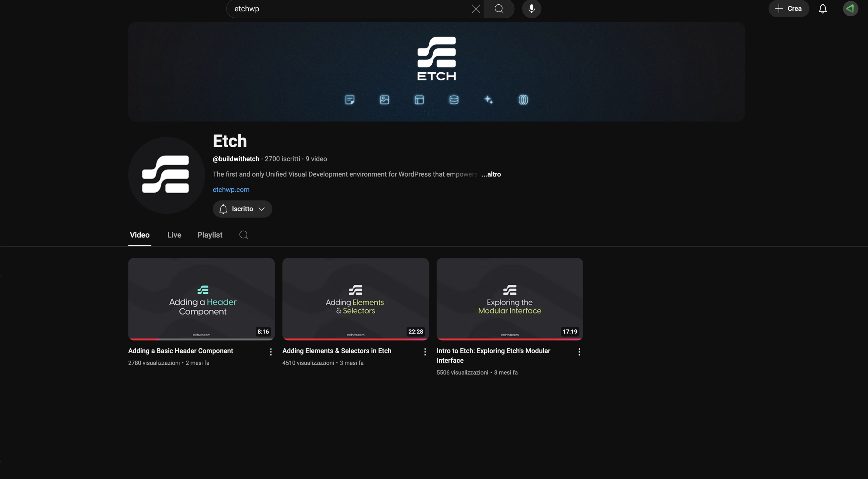Expand the channel description with ...altro

491,174
